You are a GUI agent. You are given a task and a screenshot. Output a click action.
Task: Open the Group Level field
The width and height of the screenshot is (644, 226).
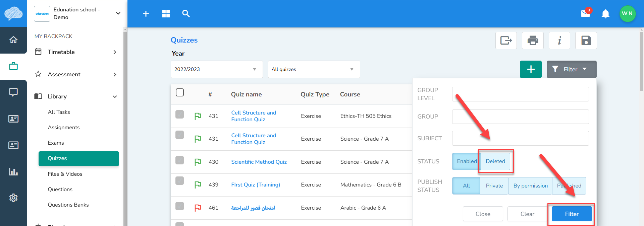(x=520, y=94)
